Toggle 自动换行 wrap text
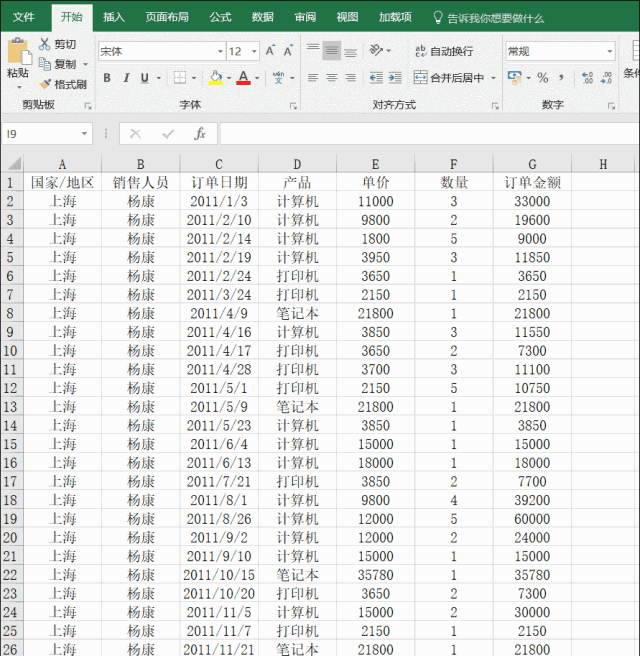 pyautogui.click(x=444, y=51)
